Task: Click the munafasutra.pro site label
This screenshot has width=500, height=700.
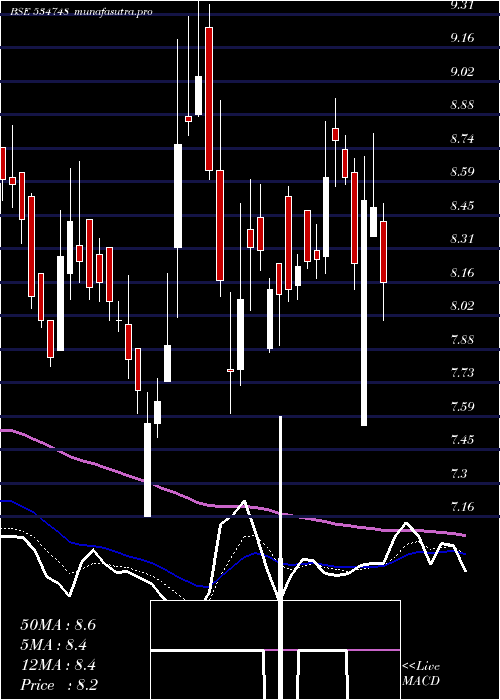Action: (114, 12)
